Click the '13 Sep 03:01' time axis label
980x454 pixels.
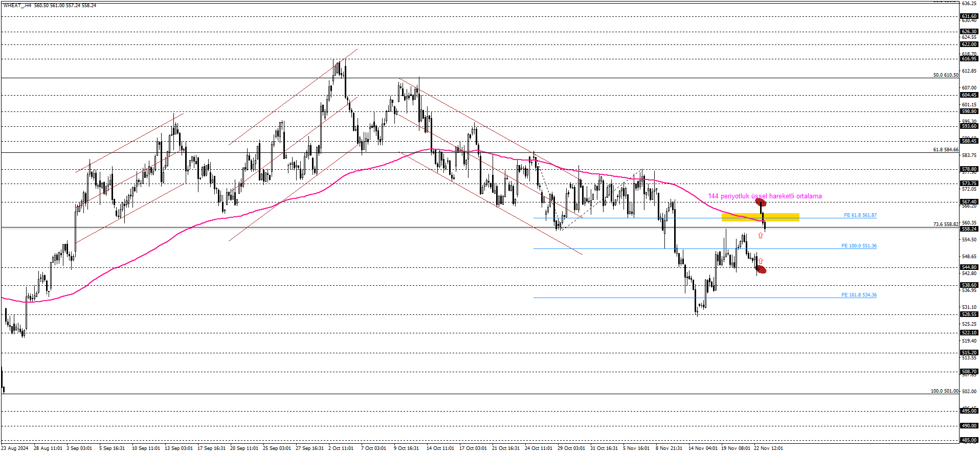coord(179,448)
